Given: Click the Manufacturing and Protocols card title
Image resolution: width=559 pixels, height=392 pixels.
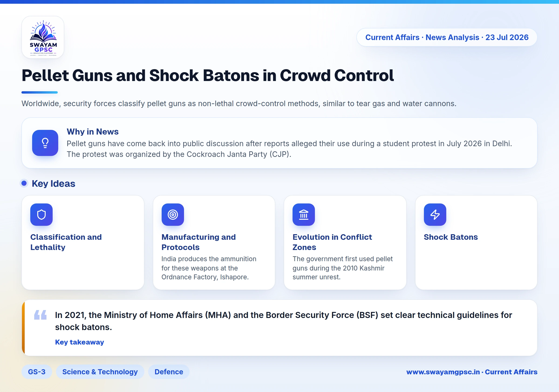Looking at the screenshot, I should tap(198, 242).
